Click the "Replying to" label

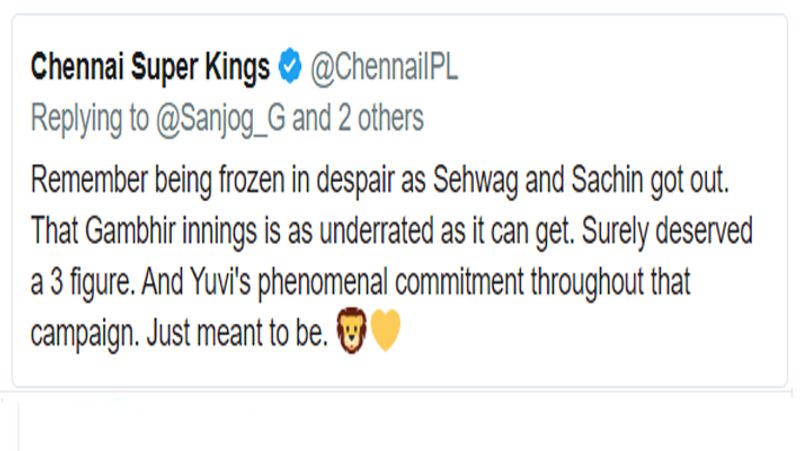pyautogui.click(x=90, y=119)
